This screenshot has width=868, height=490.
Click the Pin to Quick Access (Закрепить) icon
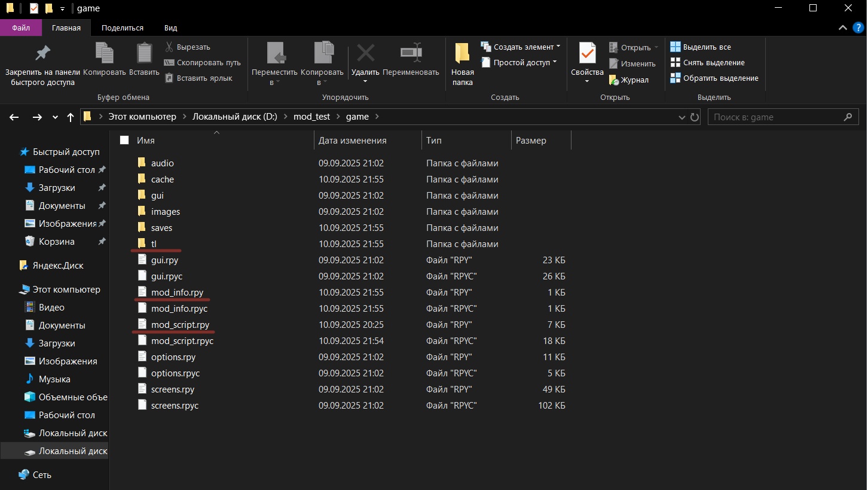[x=42, y=53]
